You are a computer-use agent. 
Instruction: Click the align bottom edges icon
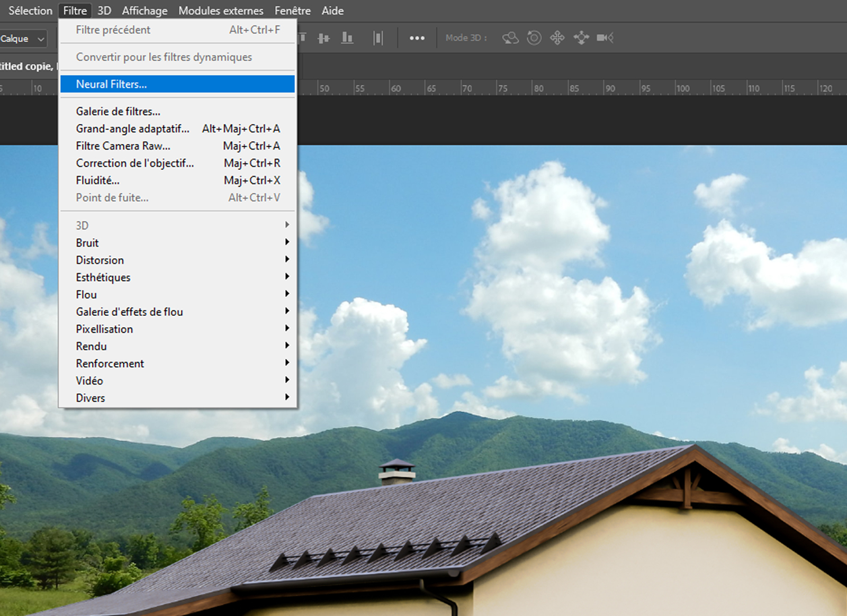(347, 38)
